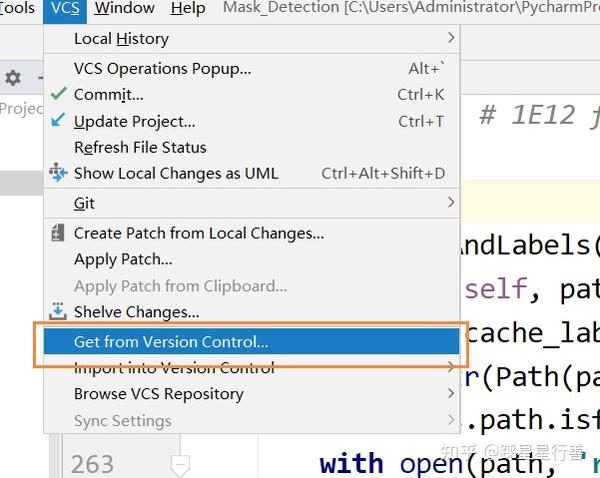The image size is (600, 478).
Task: Click line number 263 in the gutter
Action: [92, 463]
